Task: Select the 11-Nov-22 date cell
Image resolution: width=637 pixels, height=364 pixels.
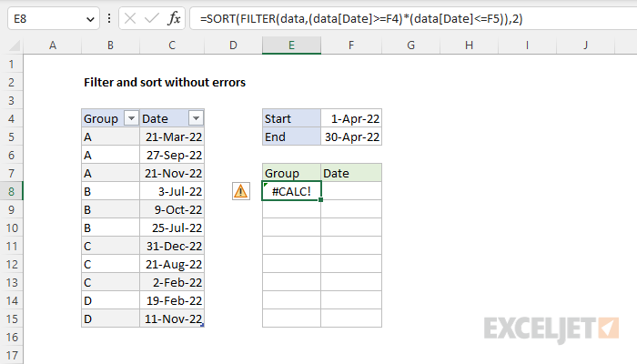Action: coord(172,318)
